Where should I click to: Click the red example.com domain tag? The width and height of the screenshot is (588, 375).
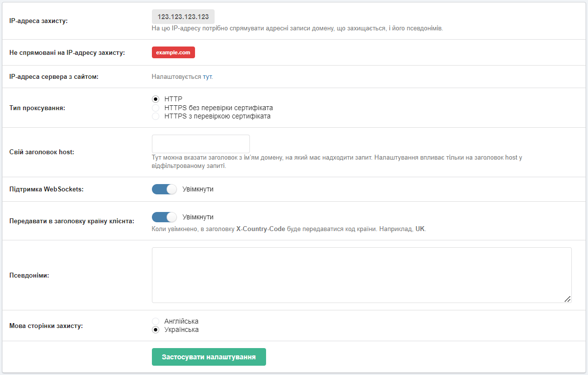pos(173,52)
